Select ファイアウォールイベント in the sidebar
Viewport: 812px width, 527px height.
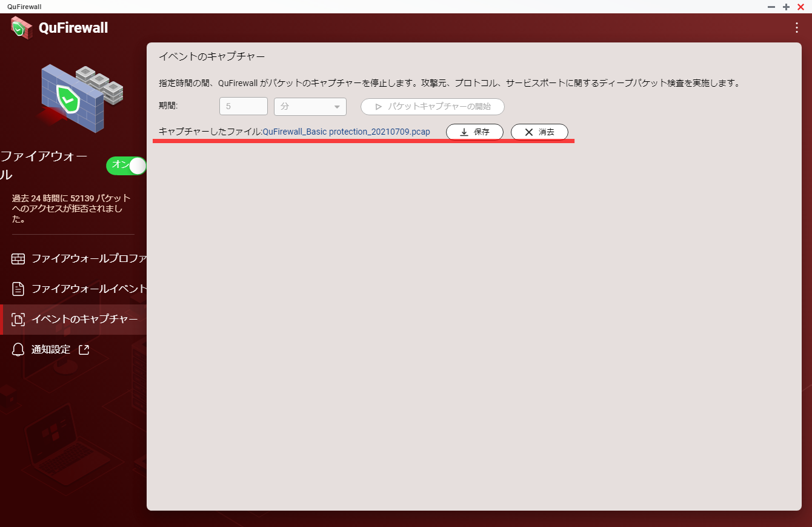click(x=73, y=289)
